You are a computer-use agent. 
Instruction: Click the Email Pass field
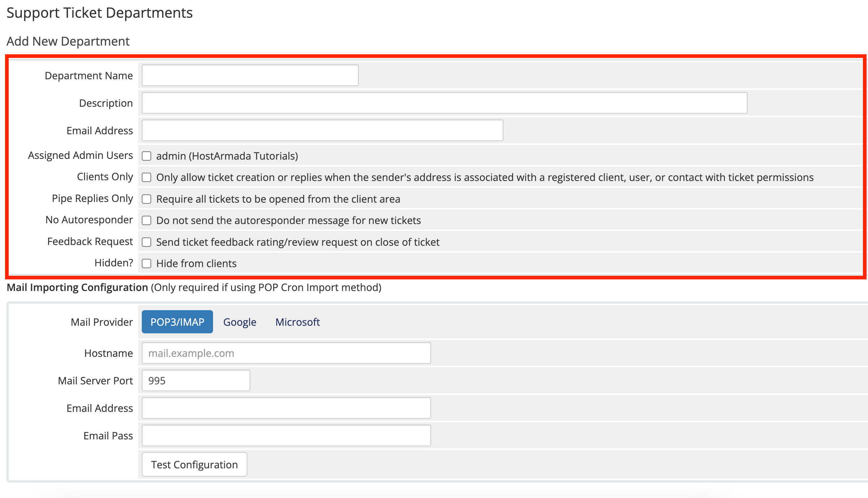(x=286, y=435)
